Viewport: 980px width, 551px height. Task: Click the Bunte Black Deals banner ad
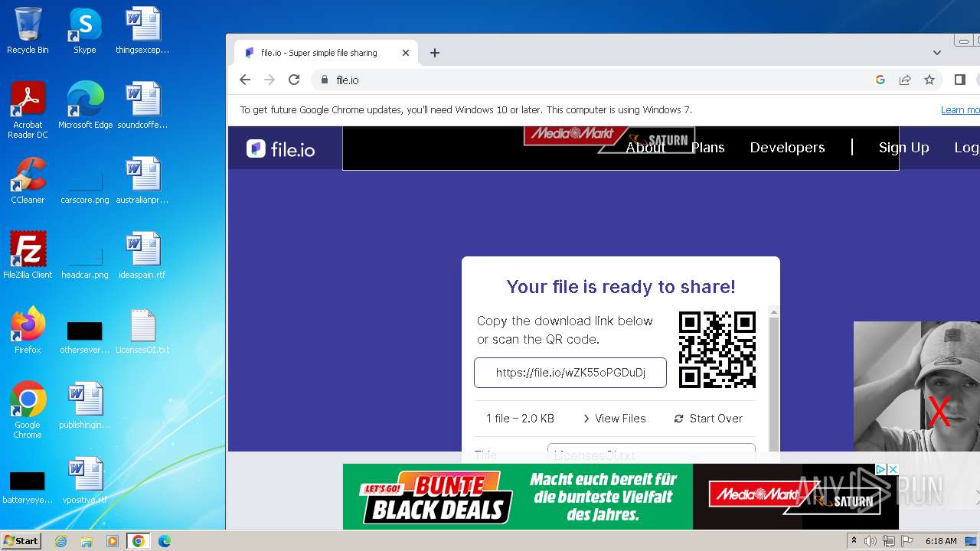(620, 497)
